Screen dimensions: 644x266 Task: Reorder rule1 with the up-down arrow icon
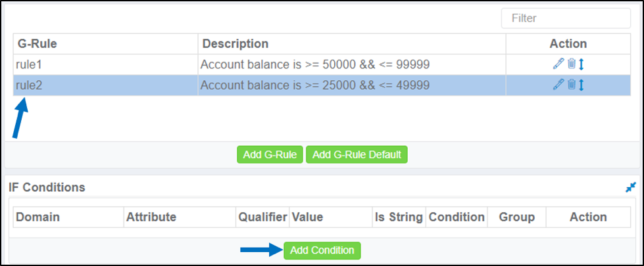[581, 64]
